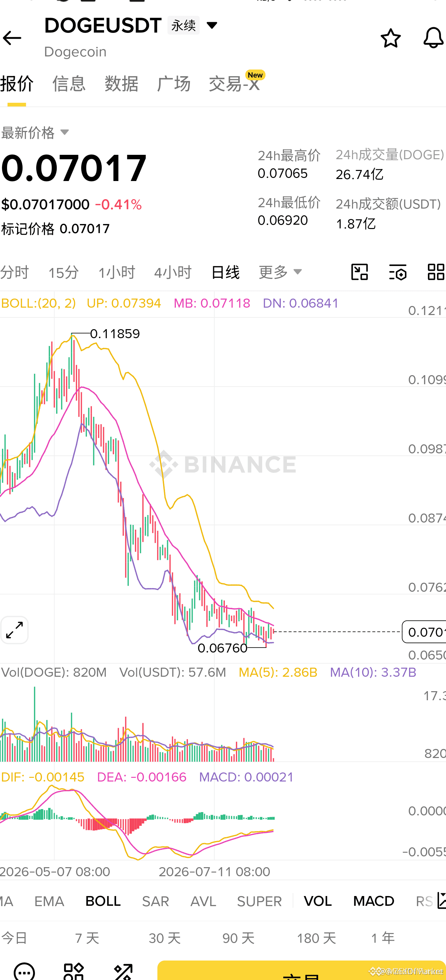This screenshot has height=980, width=446.
Task: Expand the 最新价格 price type dropdown
Action: tap(35, 133)
